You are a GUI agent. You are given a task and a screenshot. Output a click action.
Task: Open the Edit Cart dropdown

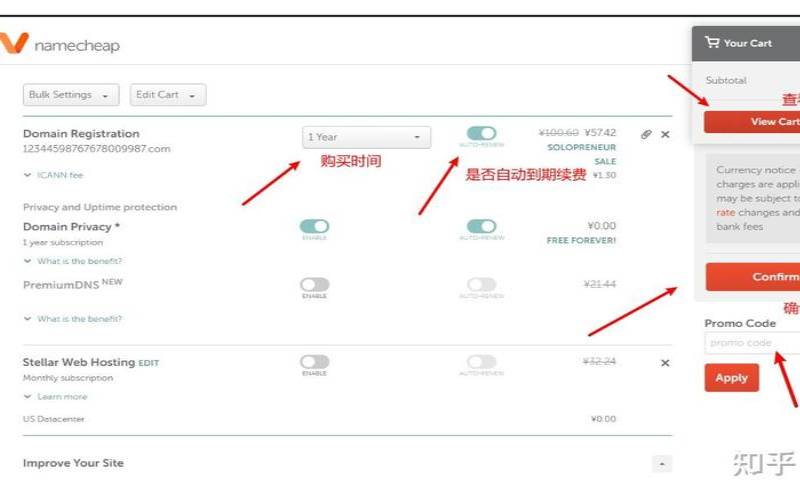pos(168,95)
